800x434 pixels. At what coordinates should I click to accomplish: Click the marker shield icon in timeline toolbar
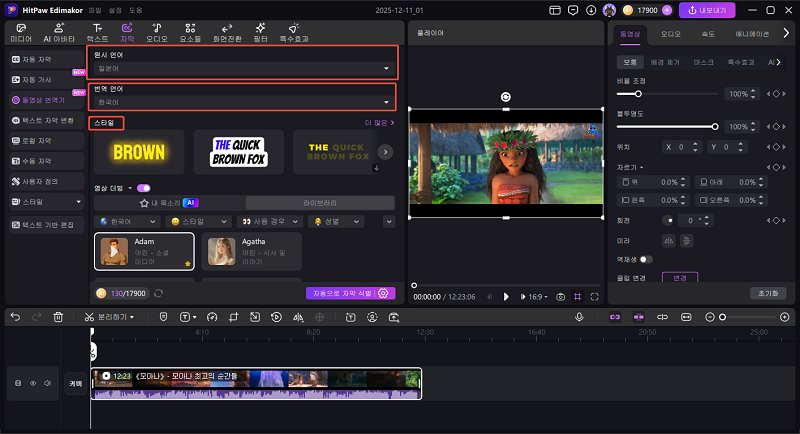(x=163, y=317)
